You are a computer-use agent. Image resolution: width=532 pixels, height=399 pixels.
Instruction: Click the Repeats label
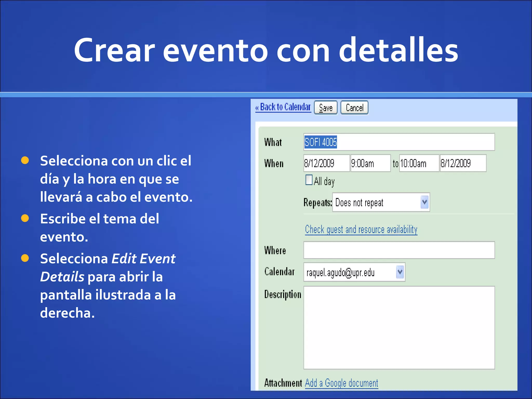[x=318, y=203]
